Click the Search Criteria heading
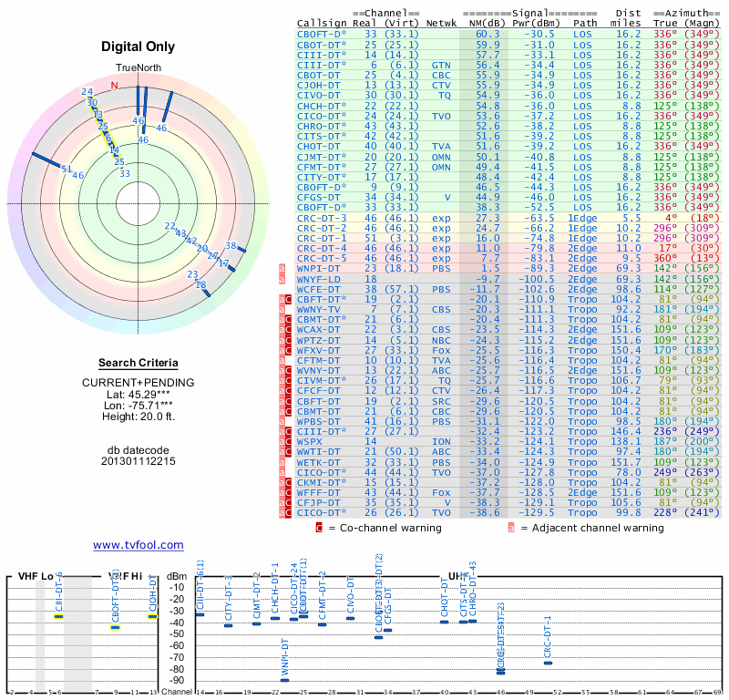Screen dimensions: 729x700 point(139,363)
